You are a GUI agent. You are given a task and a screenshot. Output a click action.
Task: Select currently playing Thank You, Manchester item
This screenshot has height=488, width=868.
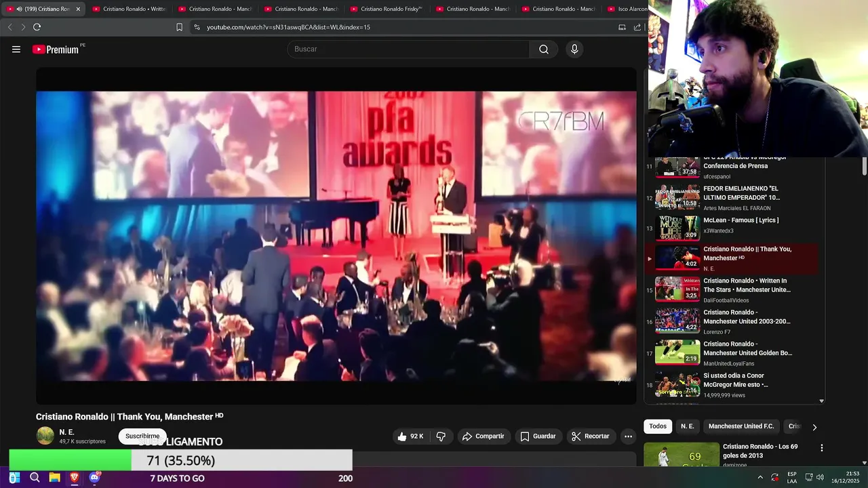[x=730, y=258]
